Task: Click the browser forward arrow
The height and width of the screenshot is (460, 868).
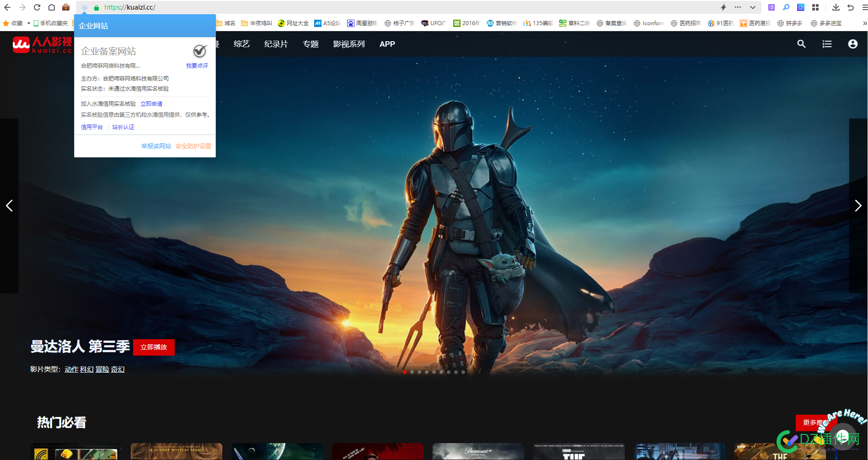Action: point(22,7)
